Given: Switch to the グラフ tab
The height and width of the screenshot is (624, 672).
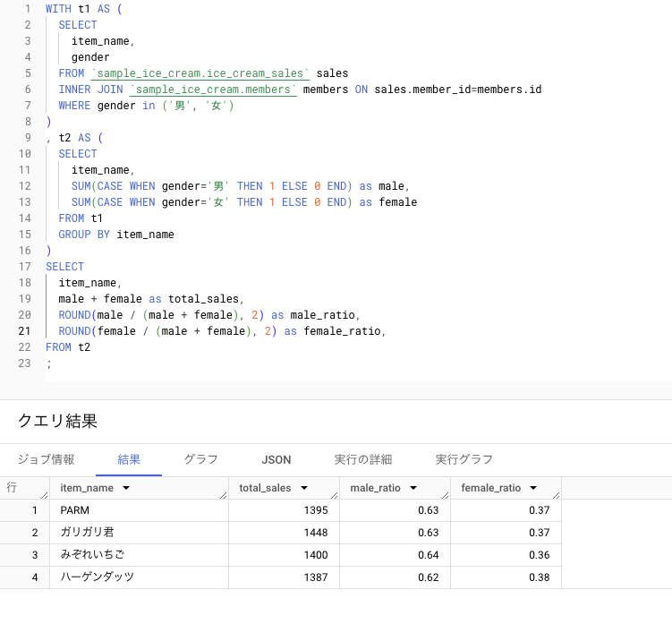Looking at the screenshot, I should click(200, 460).
